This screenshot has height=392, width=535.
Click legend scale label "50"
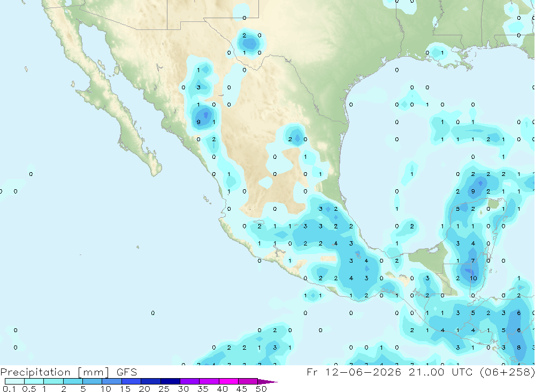[x=261, y=389]
